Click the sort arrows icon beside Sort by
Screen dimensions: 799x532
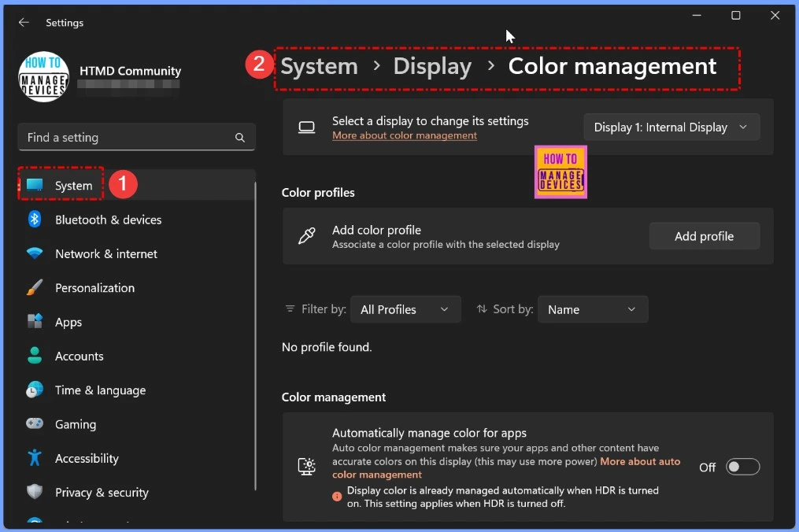pyautogui.click(x=482, y=308)
